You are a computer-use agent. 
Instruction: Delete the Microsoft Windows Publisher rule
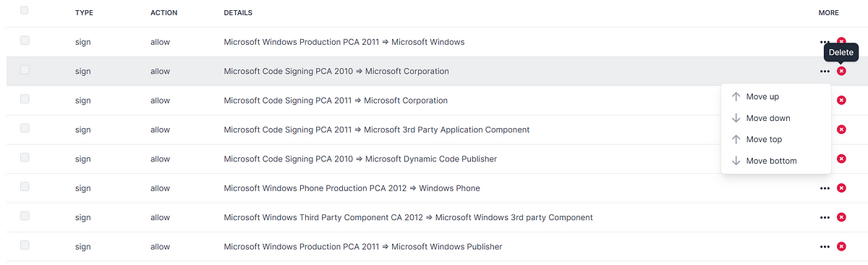841,247
